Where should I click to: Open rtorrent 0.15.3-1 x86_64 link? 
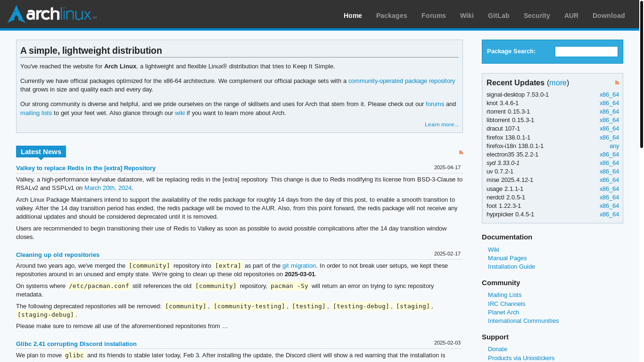(x=609, y=112)
